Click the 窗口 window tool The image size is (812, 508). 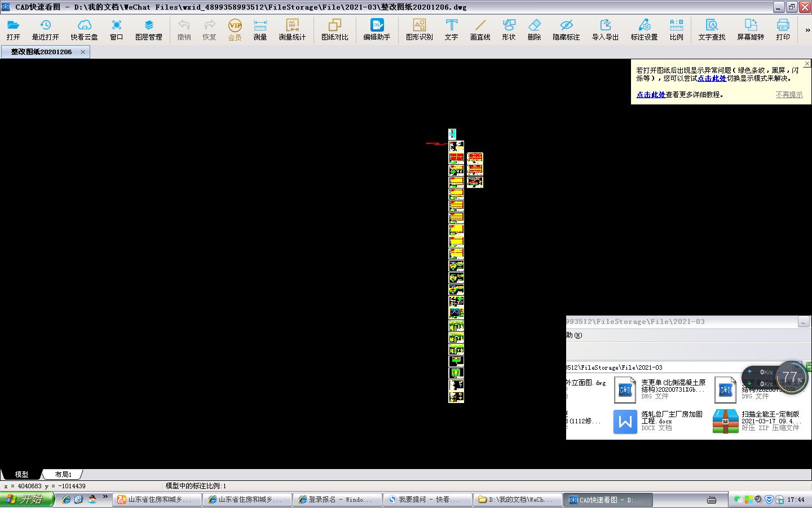pyautogui.click(x=116, y=29)
